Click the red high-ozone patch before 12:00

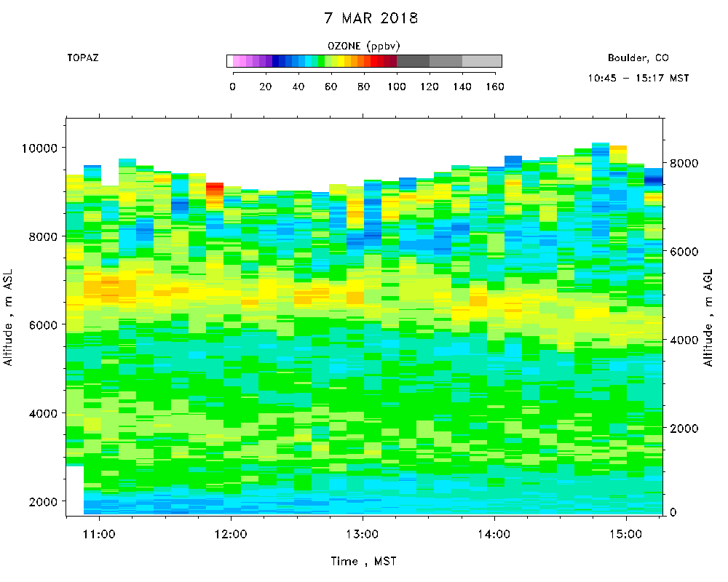(215, 189)
